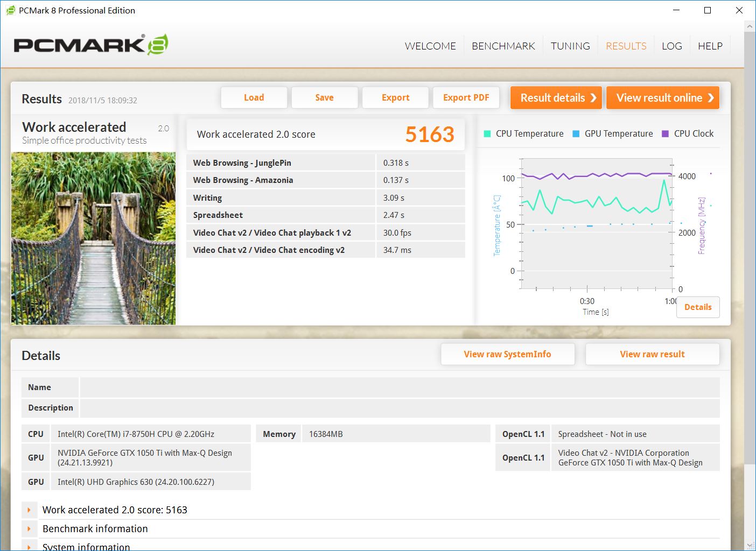
Task: Click Export PDF button
Action: 466,97
